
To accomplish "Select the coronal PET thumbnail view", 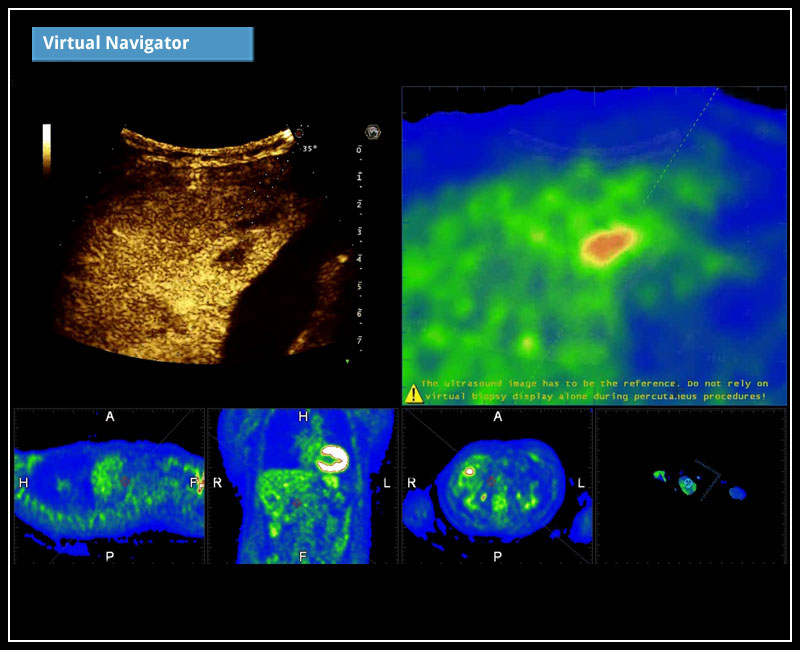I will 302,486.
